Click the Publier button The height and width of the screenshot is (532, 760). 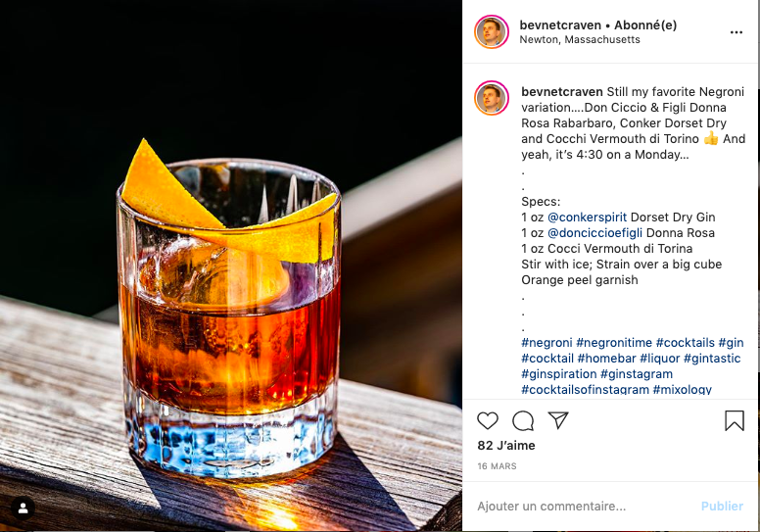pyautogui.click(x=722, y=506)
